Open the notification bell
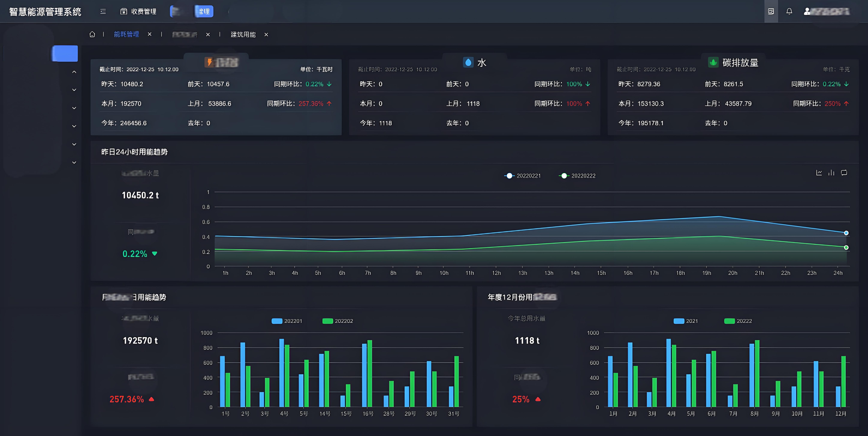This screenshot has width=868, height=436. pyautogui.click(x=789, y=11)
